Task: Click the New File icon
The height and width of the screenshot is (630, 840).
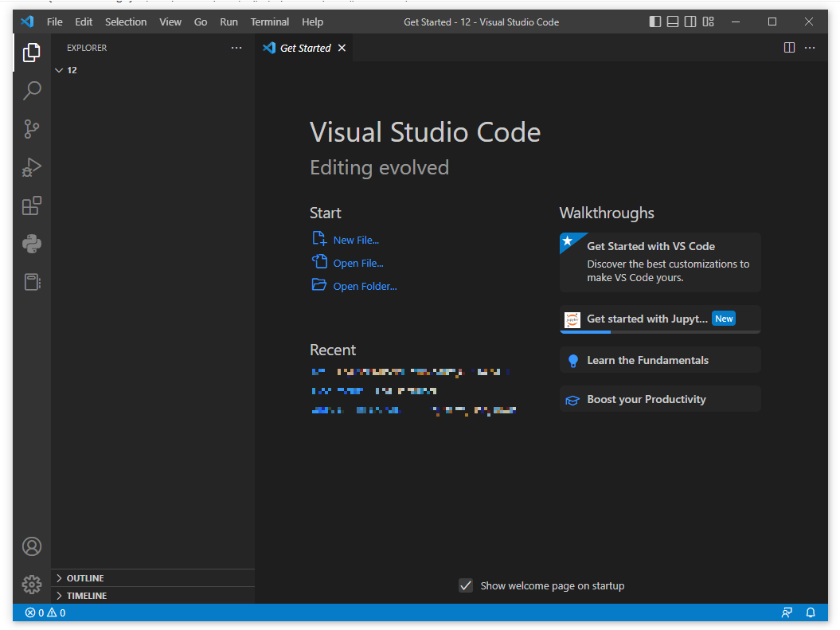Action: pos(319,238)
